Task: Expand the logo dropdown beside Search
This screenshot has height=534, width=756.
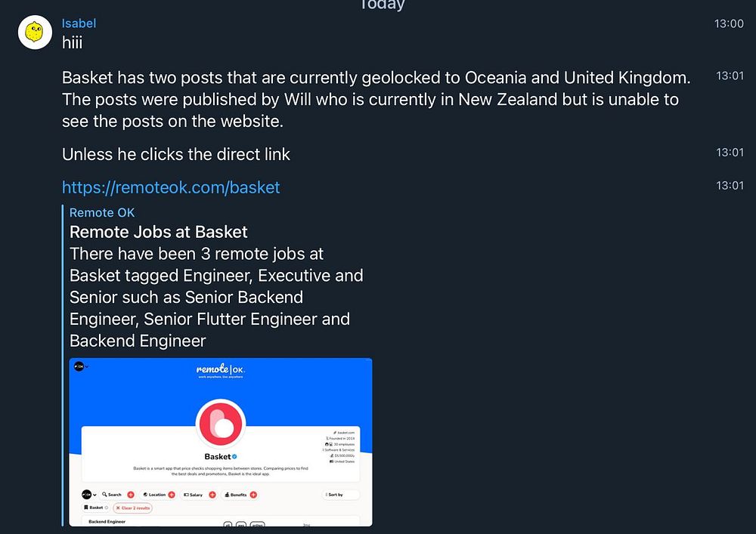Action: 88,495
